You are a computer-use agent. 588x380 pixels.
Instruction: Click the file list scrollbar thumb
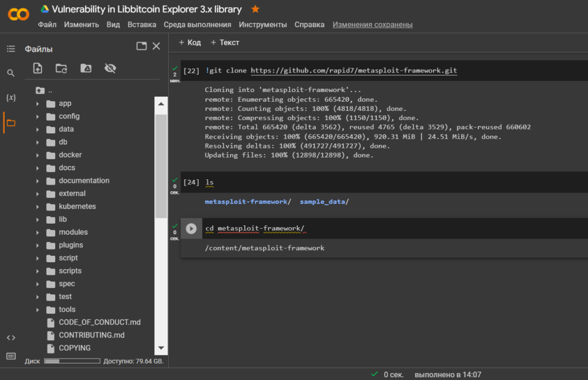point(161,166)
